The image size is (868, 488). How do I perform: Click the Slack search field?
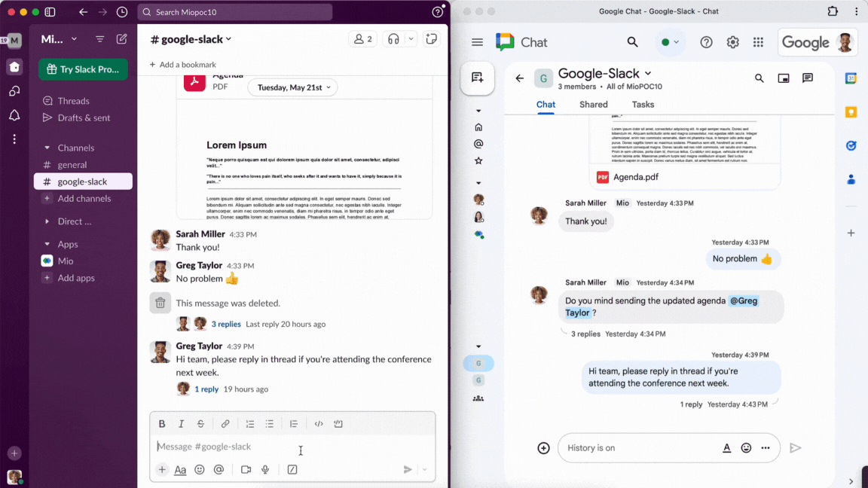click(x=235, y=11)
